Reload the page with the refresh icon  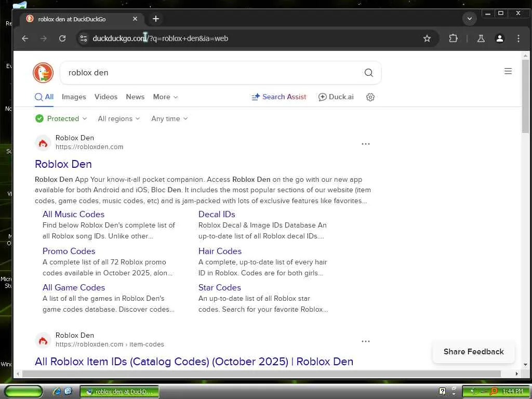(x=62, y=38)
